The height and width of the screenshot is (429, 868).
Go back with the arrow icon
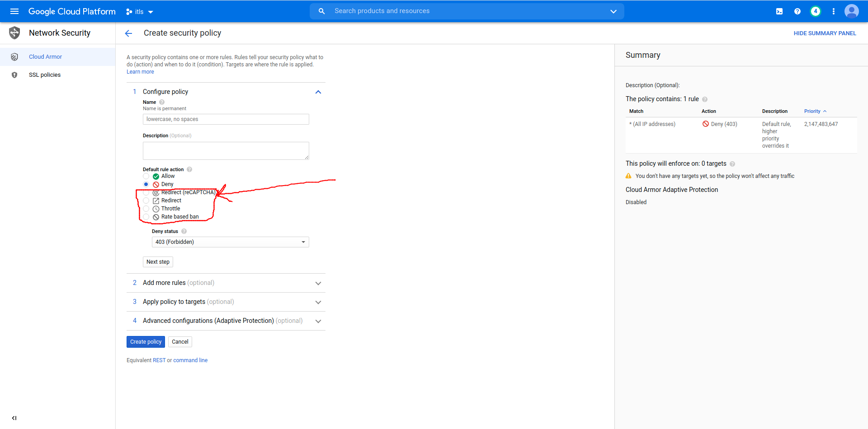(128, 33)
